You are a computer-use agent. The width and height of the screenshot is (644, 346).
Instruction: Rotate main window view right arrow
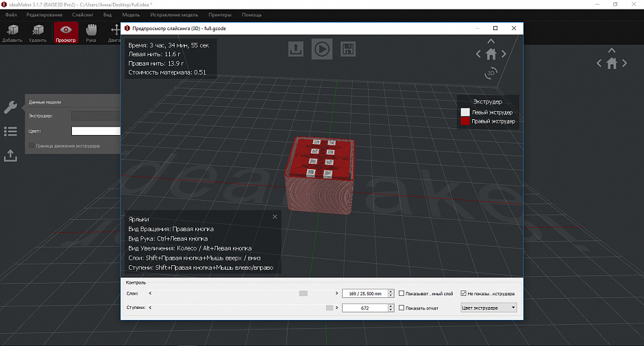point(624,63)
